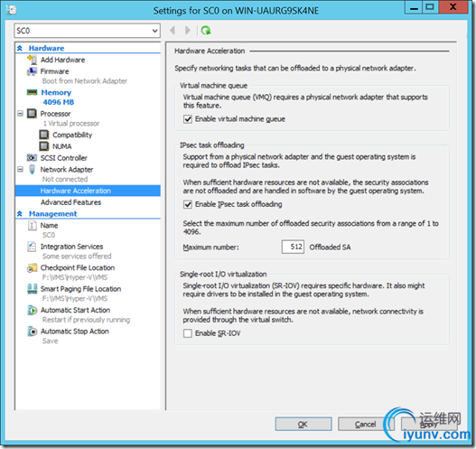Close the Settings window
Image resolution: width=476 pixels, height=449 pixels.
[453, 7]
